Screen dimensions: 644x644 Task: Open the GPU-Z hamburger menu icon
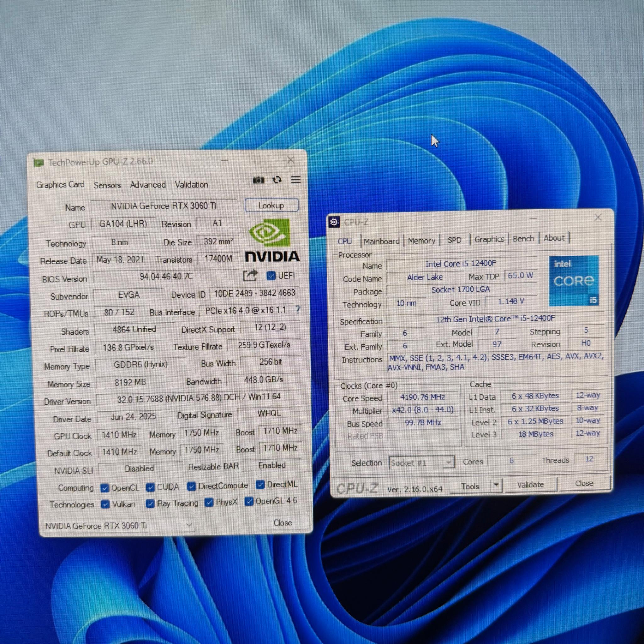pos(295,180)
